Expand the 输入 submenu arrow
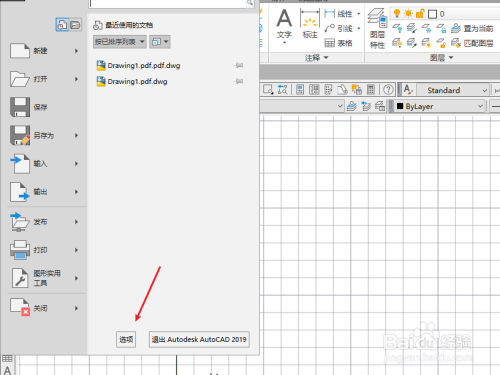This screenshot has height=375, width=500. (76, 163)
